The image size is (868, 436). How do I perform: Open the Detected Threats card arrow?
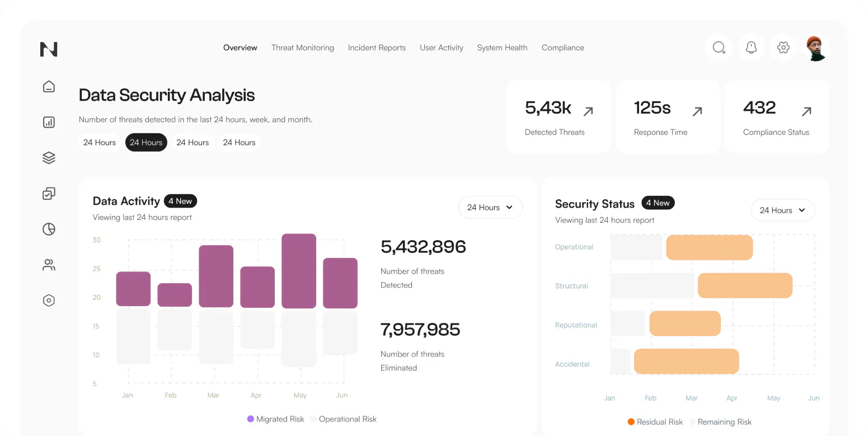point(588,111)
